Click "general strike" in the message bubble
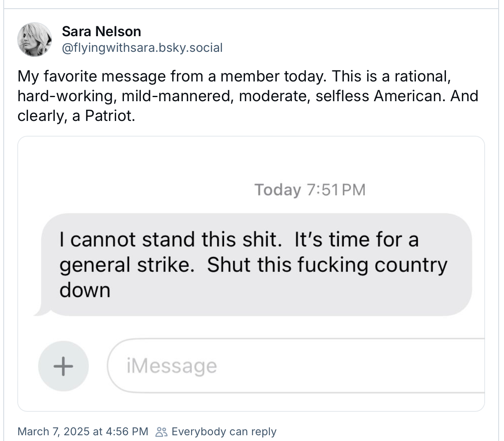 click(127, 265)
